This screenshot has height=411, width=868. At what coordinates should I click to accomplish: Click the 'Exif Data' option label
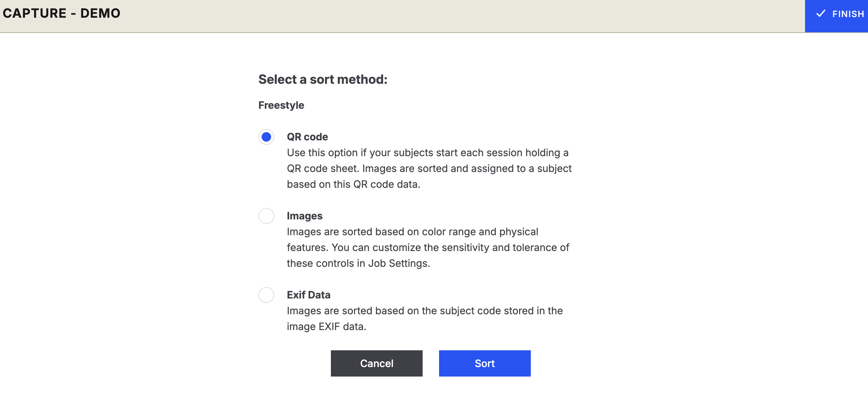coord(309,295)
